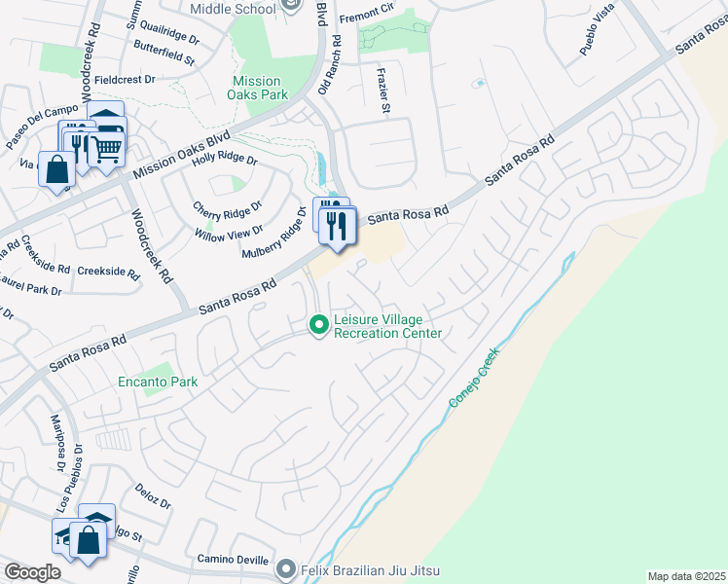Viewport: 728px width, 584px height.
Task: Open the front fork-and-knife marker on Santa Rosa Rd
Action: [338, 227]
